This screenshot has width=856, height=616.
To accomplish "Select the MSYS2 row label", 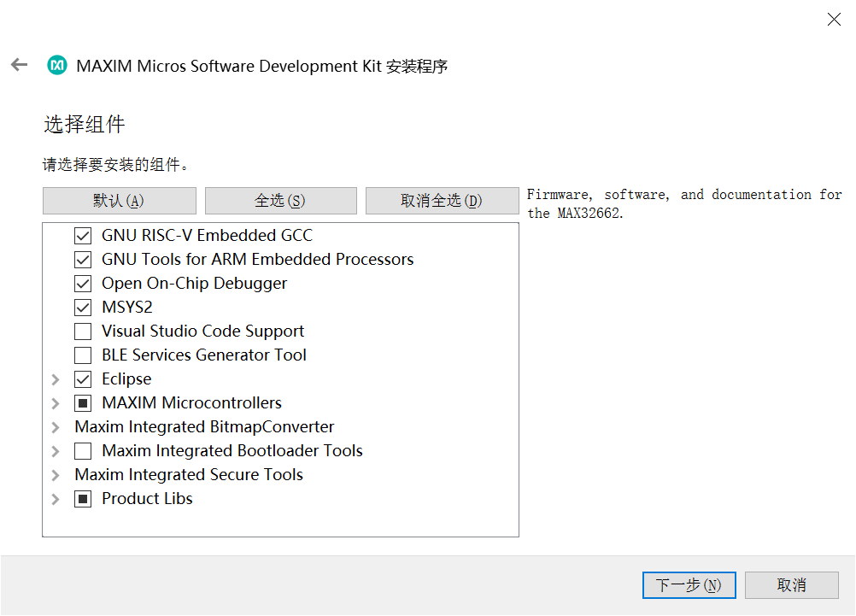I will point(126,308).
